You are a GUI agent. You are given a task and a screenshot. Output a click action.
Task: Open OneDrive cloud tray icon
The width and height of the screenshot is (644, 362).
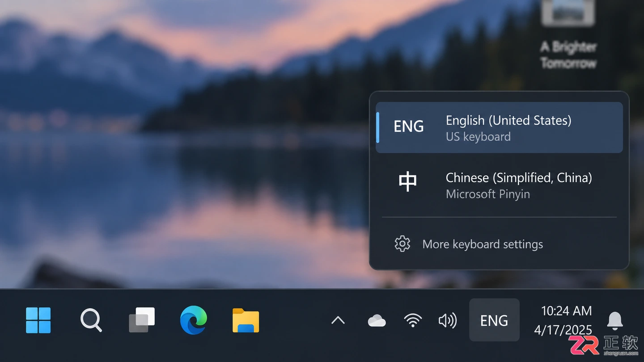[x=377, y=320]
